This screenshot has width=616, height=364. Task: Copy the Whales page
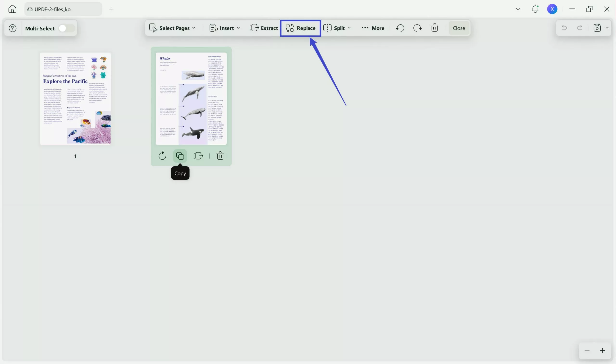point(180,155)
